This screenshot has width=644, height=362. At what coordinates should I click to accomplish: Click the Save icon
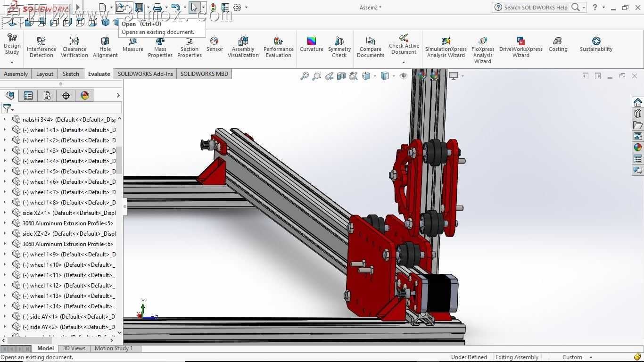[139, 8]
